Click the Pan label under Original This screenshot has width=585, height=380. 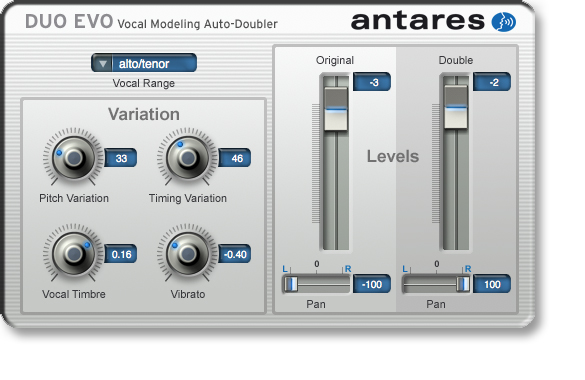coord(316,304)
